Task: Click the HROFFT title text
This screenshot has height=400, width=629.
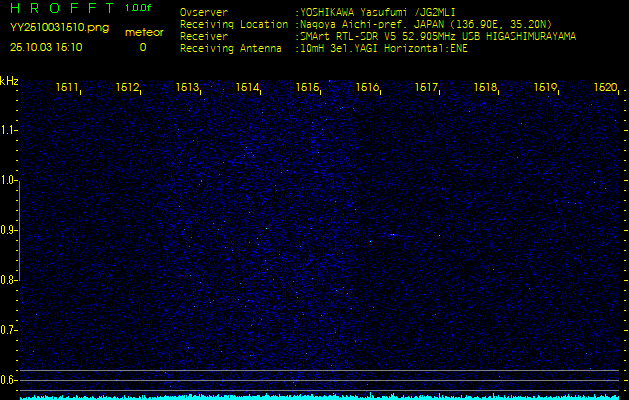Action: (59, 8)
